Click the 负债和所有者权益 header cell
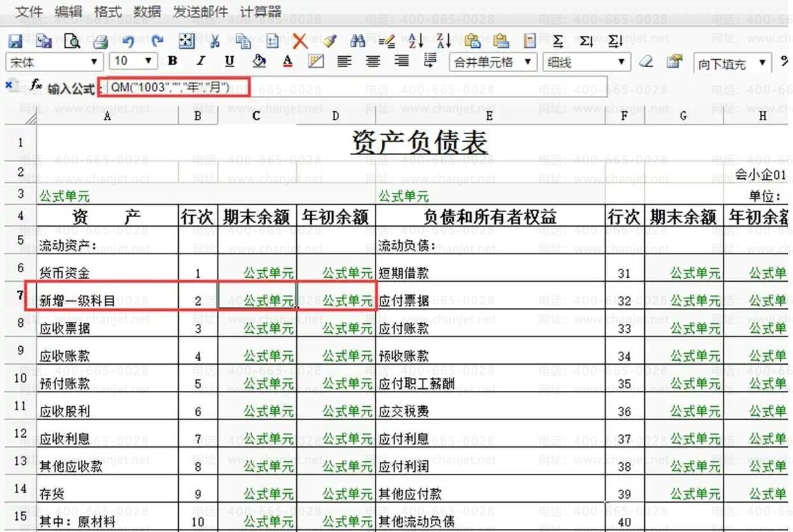Screen dimensions: 793x532 (490, 217)
